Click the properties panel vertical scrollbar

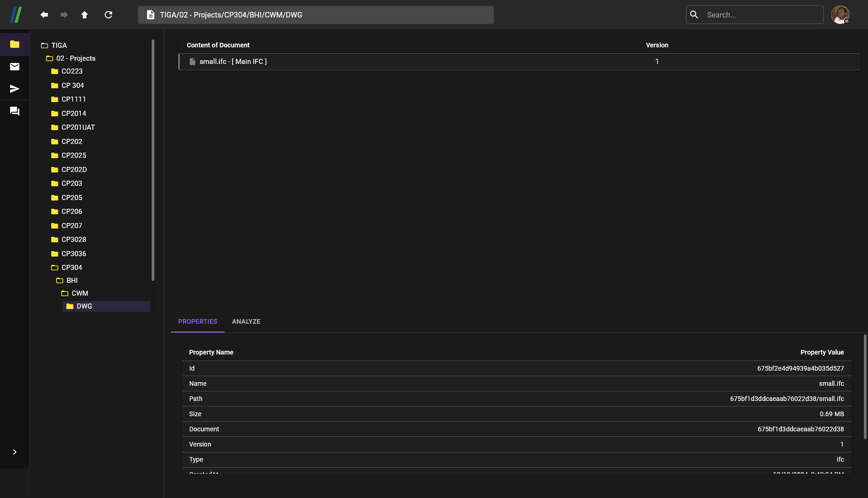pos(865,386)
